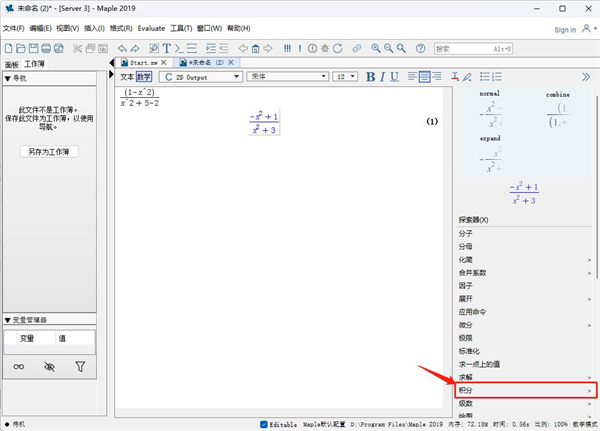Click the glasses icon in variable manager
Image resolution: width=600 pixels, height=431 pixels.
tap(18, 367)
